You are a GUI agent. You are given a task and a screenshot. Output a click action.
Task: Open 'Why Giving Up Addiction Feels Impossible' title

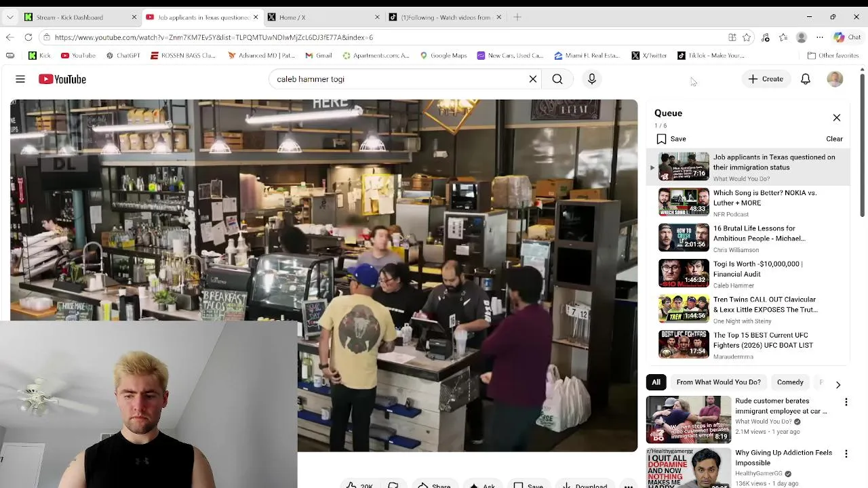click(x=783, y=457)
